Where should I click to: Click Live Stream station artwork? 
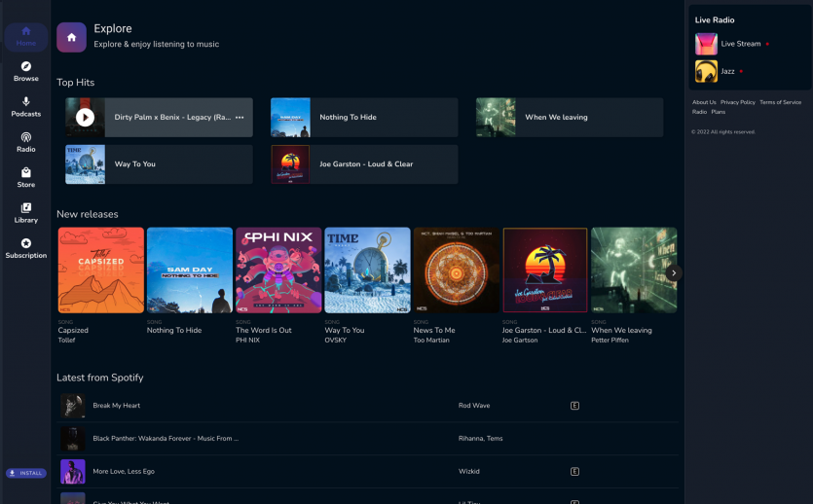pyautogui.click(x=706, y=44)
